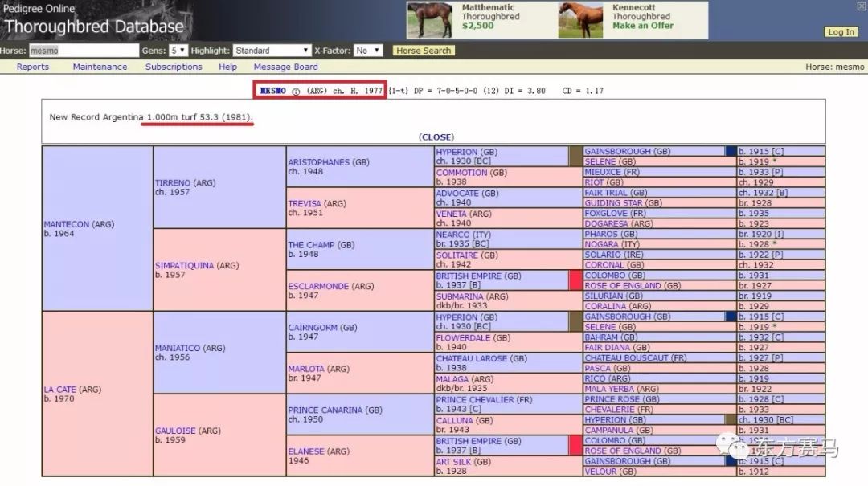Click the Log In button

pyautogui.click(x=841, y=32)
